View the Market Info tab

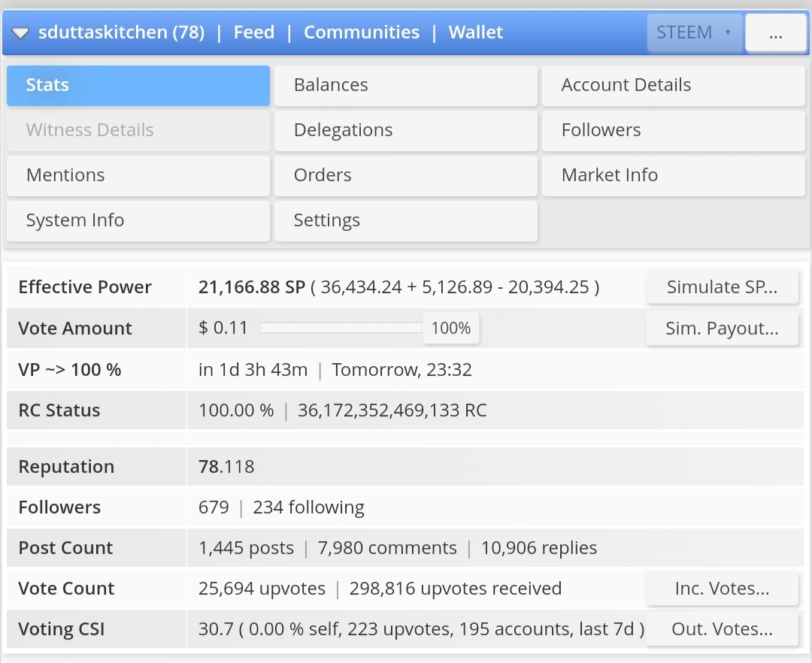pos(673,175)
